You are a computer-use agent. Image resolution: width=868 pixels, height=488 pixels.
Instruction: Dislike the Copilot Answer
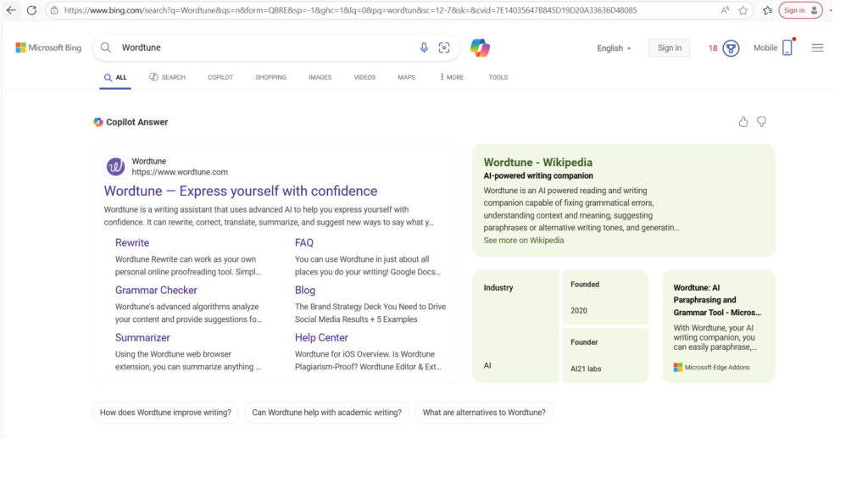coord(762,122)
